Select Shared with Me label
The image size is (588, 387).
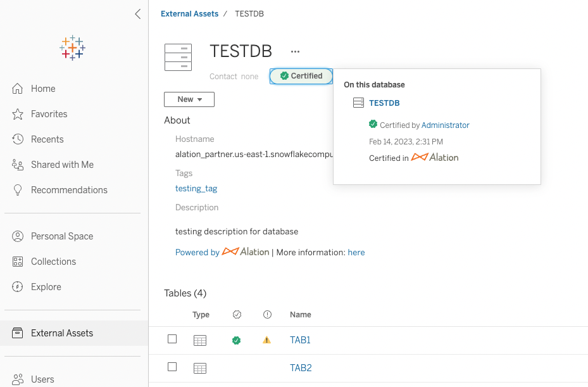tap(62, 165)
